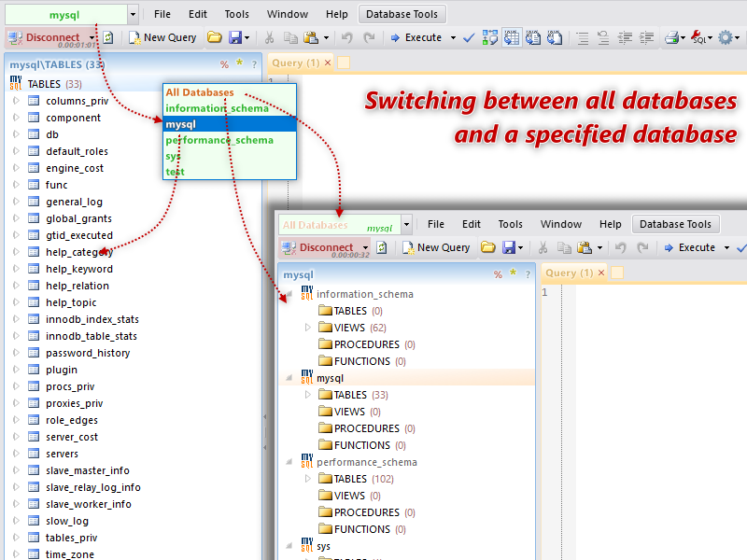Redo with the redo arrow in the top toolbar
The image size is (747, 560).
[x=369, y=37]
